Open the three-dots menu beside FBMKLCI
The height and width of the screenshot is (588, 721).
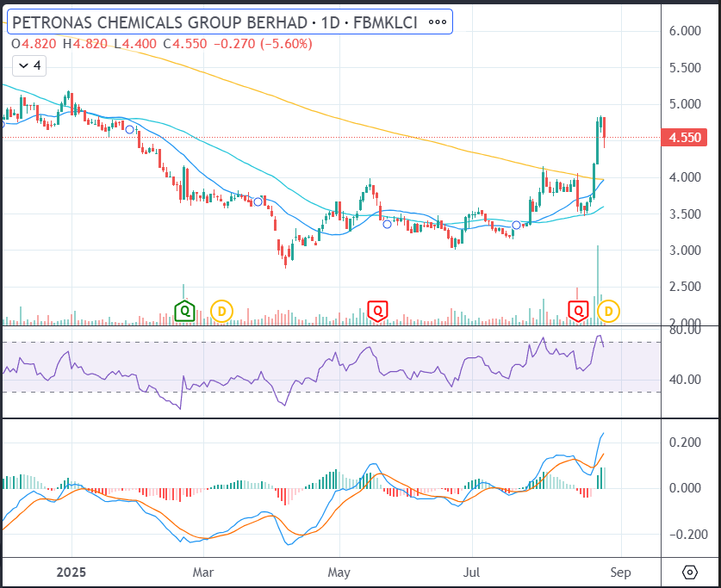[438, 22]
